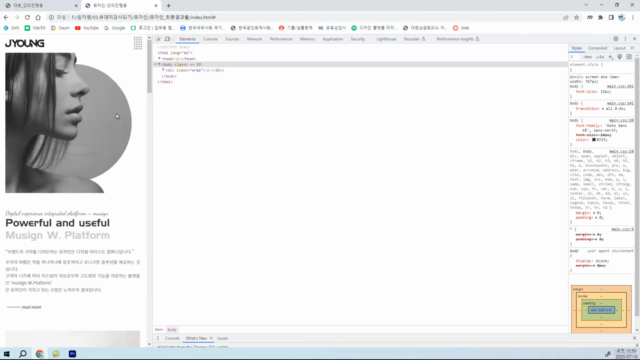This screenshot has height=360, width=640.
Task: Bookmark this page star icon
Action: click(576, 18)
